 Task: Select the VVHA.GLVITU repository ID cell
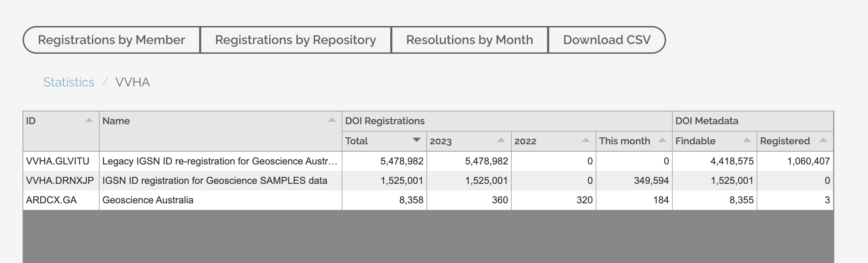point(58,161)
